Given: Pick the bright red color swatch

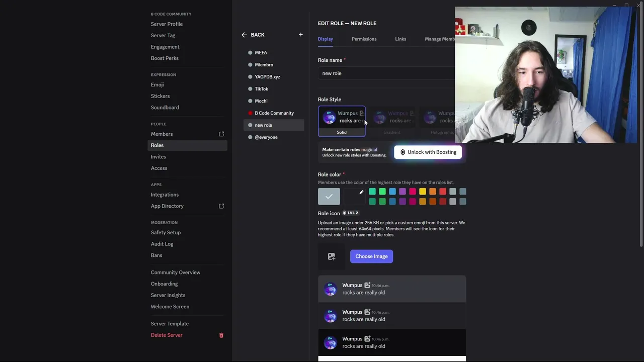Looking at the screenshot, I should point(443,192).
